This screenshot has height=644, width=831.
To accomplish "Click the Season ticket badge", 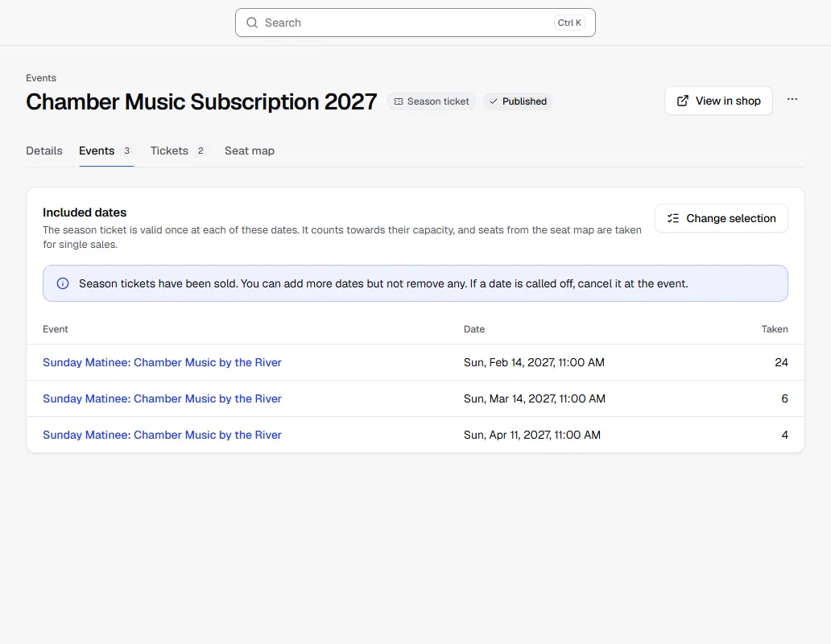I will (432, 101).
